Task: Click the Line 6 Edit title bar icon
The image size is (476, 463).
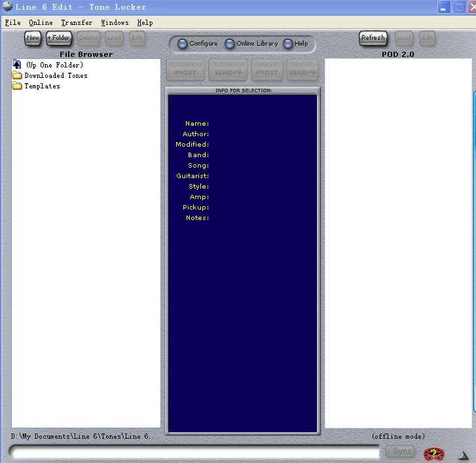Action: (8, 7)
